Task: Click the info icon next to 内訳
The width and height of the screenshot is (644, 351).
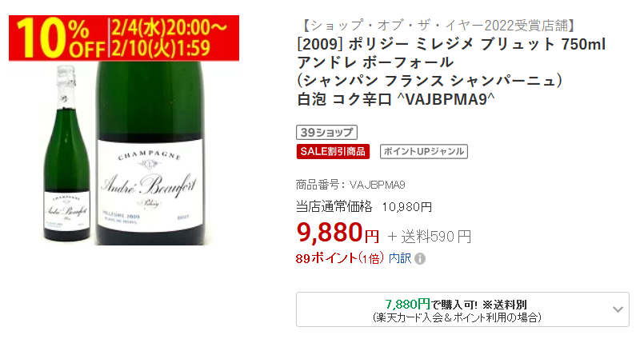Action: [x=420, y=258]
